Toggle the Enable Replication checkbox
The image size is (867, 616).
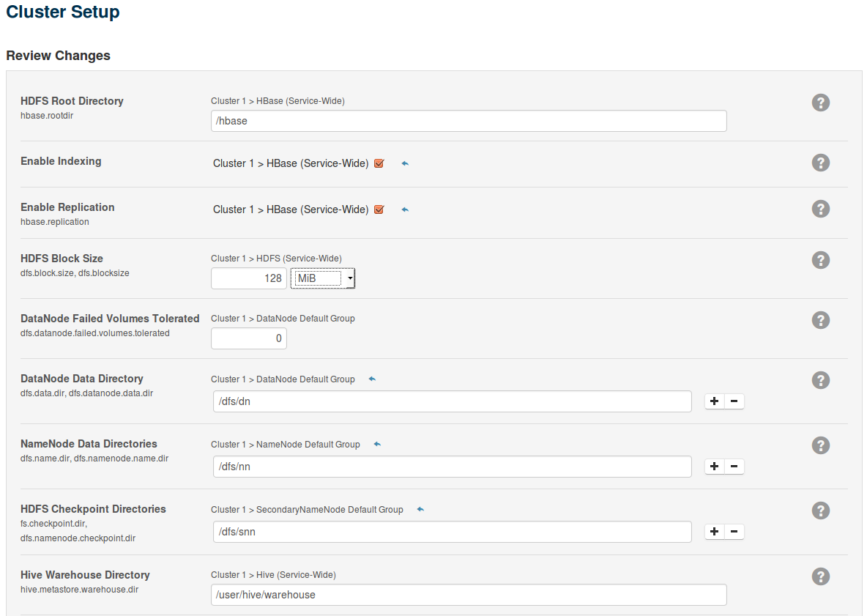[x=379, y=209]
